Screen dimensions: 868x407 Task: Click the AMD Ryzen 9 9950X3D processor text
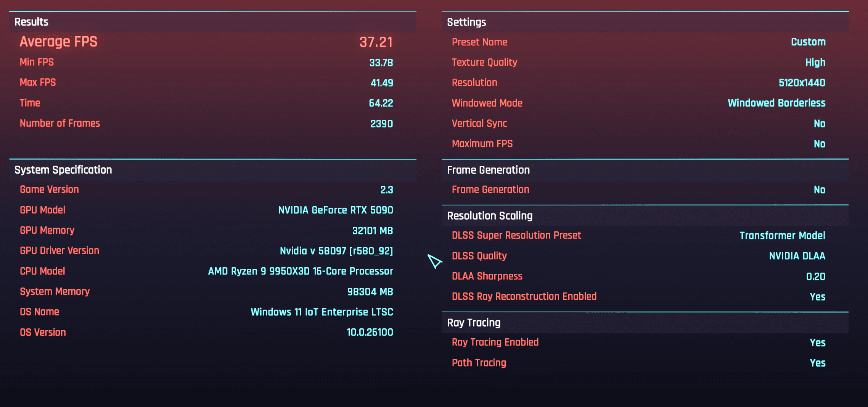point(300,271)
